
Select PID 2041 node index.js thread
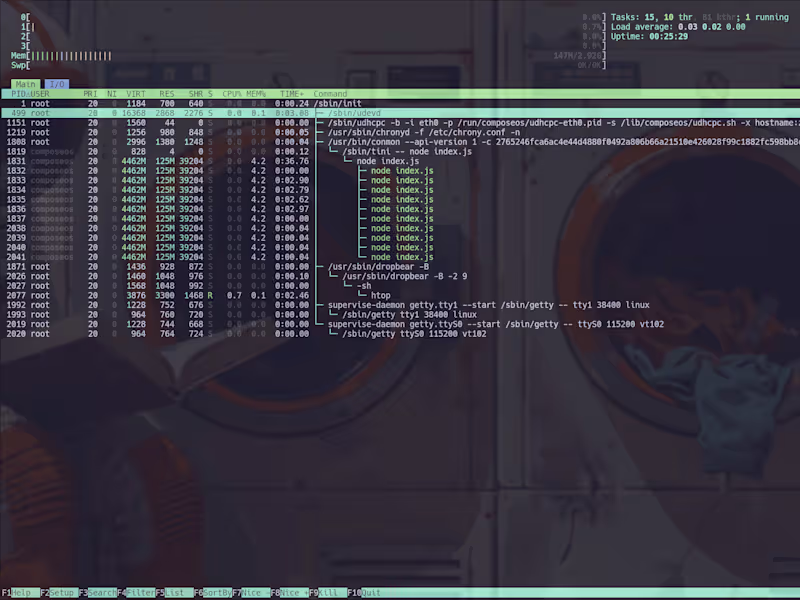[400, 257]
